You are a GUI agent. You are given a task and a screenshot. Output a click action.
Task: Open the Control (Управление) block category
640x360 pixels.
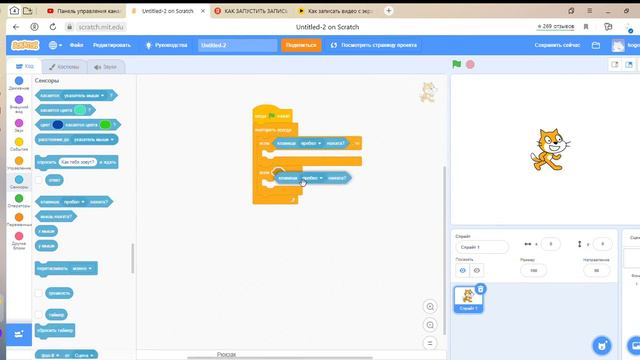[19, 163]
